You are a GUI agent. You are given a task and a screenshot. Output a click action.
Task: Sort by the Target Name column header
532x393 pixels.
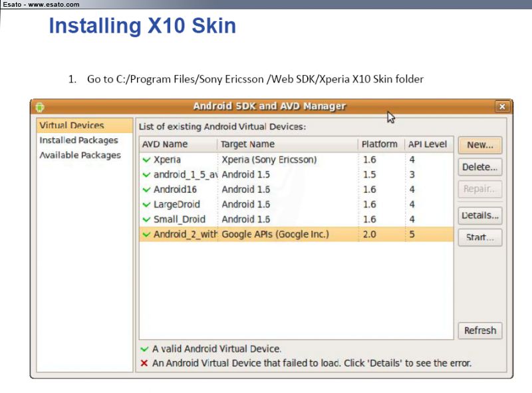coord(287,144)
